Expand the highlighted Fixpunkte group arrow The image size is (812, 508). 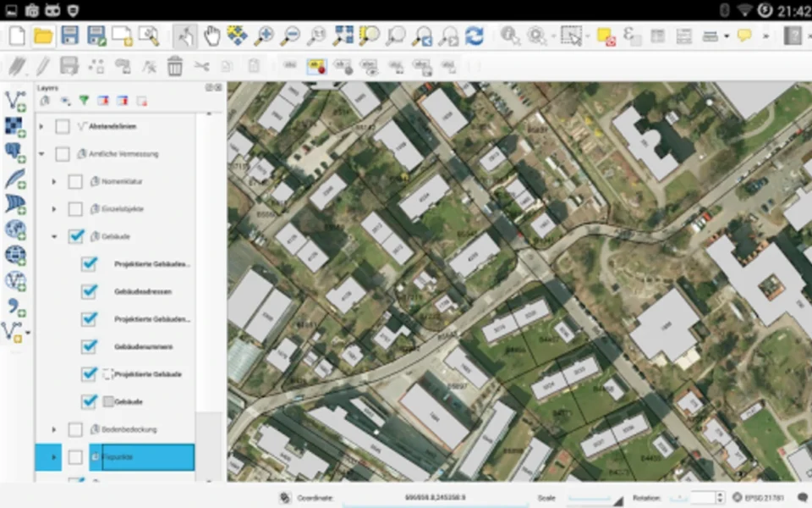pos(54,457)
